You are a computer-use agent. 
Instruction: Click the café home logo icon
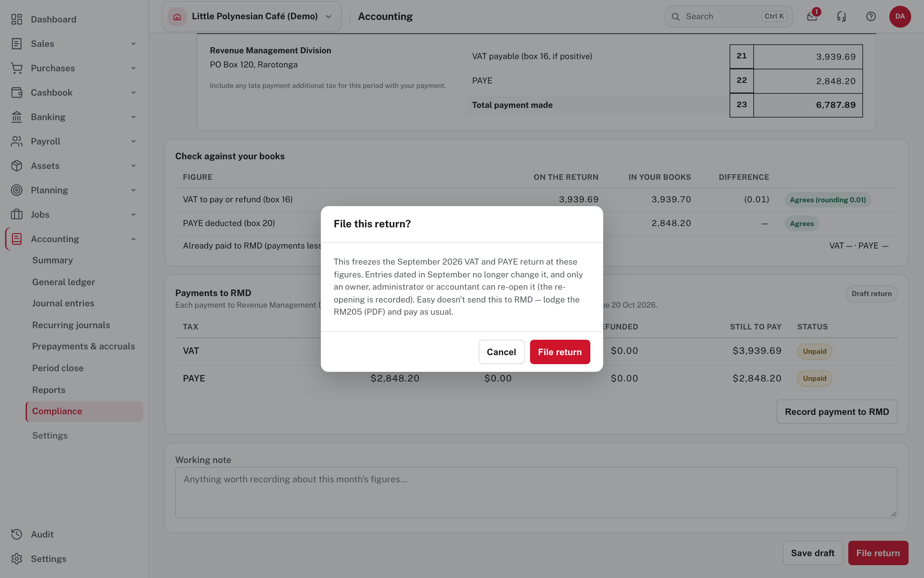(177, 16)
